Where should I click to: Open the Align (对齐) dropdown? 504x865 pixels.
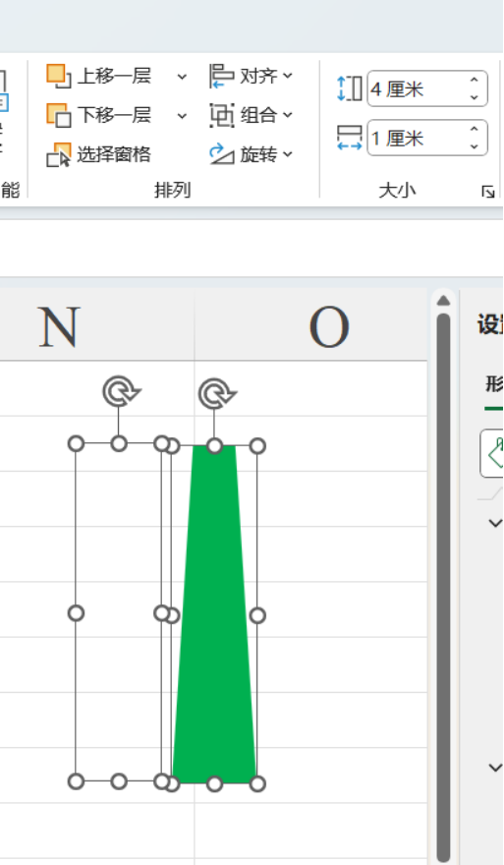click(251, 76)
